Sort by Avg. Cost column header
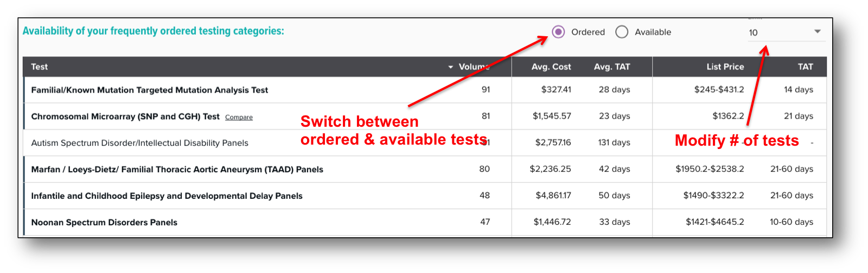868x273 pixels. 551,67
